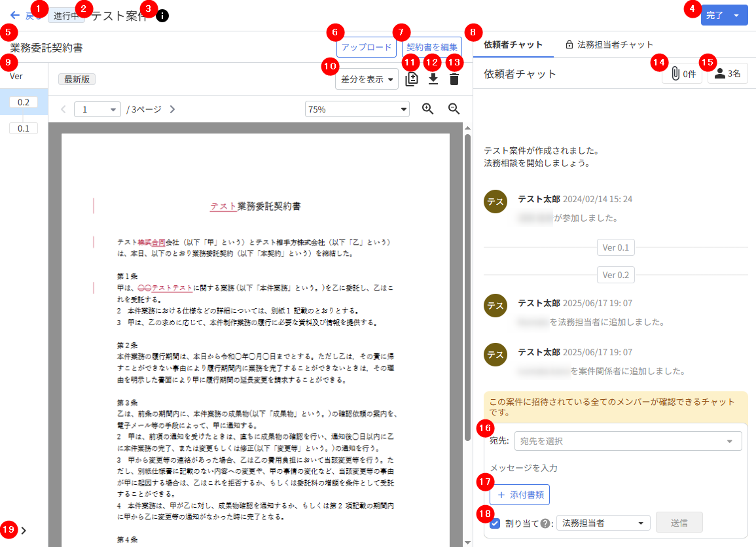Open the page number dropdown

coord(97,109)
